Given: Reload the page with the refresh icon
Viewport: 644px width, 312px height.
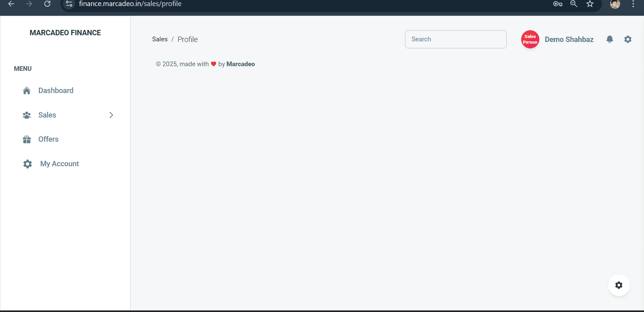Looking at the screenshot, I should (47, 4).
